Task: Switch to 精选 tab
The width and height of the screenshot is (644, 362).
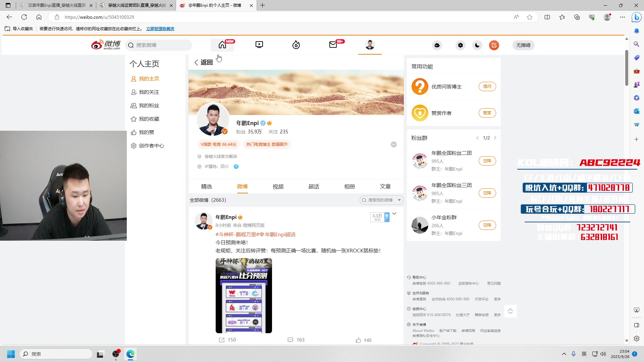Action: (207, 186)
